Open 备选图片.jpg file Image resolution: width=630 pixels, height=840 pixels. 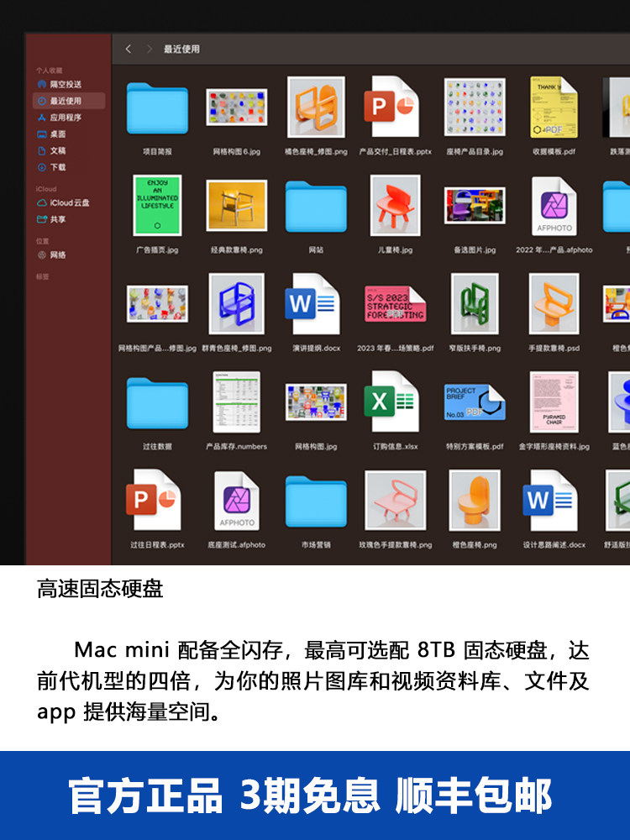coord(475,206)
